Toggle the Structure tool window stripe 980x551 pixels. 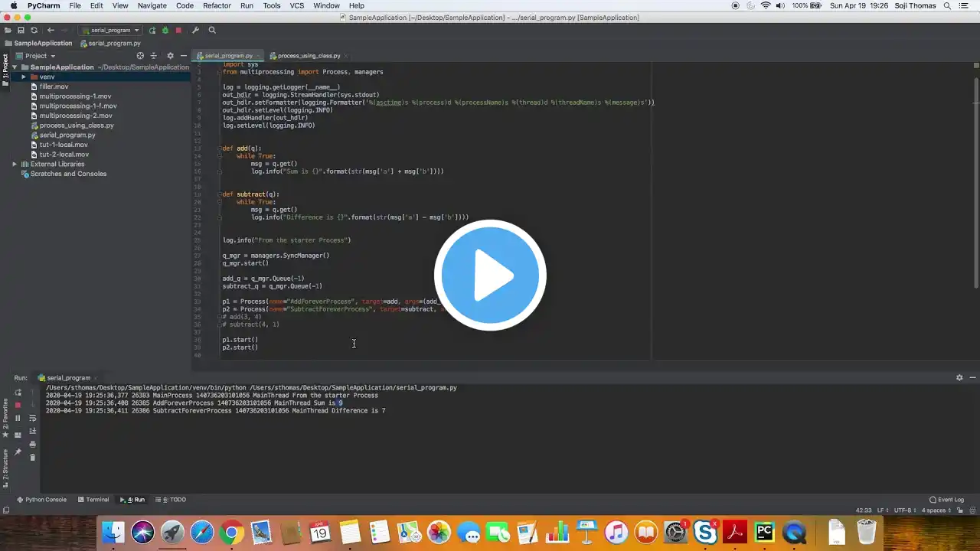pos(5,465)
